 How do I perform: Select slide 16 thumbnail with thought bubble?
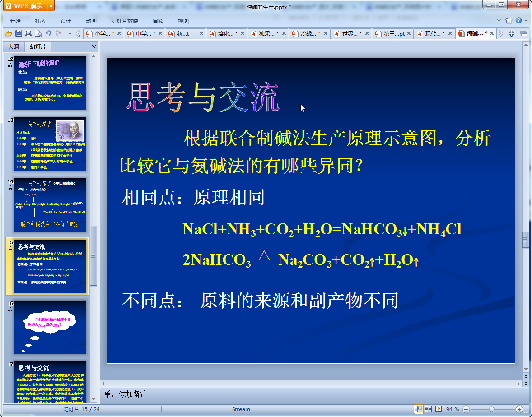point(50,327)
